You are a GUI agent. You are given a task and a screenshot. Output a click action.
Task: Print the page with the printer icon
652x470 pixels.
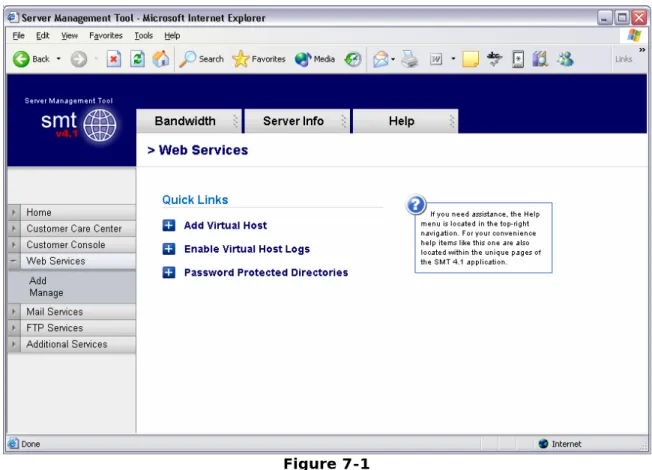[410, 59]
